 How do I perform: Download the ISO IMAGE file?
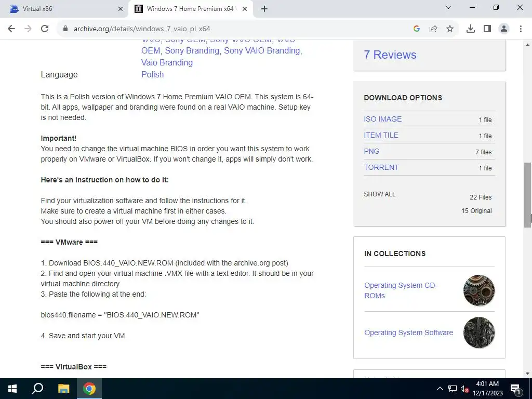383,119
